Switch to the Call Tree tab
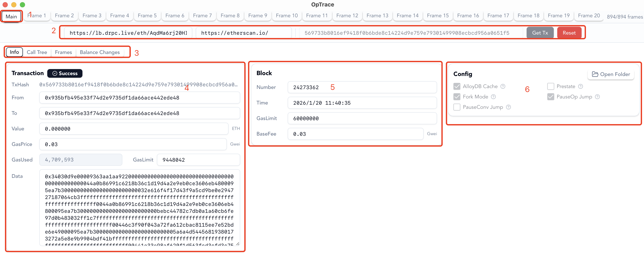Screen dimensions: 644x256 click(x=37, y=52)
